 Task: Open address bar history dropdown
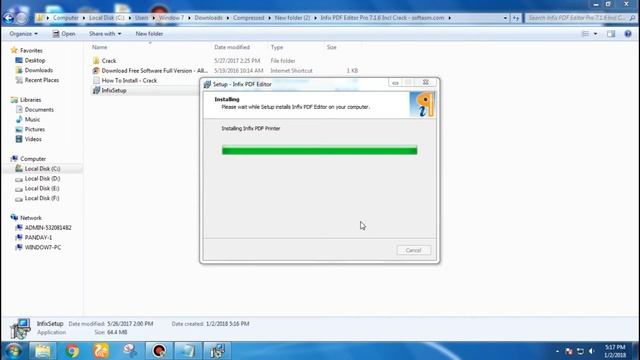point(505,18)
